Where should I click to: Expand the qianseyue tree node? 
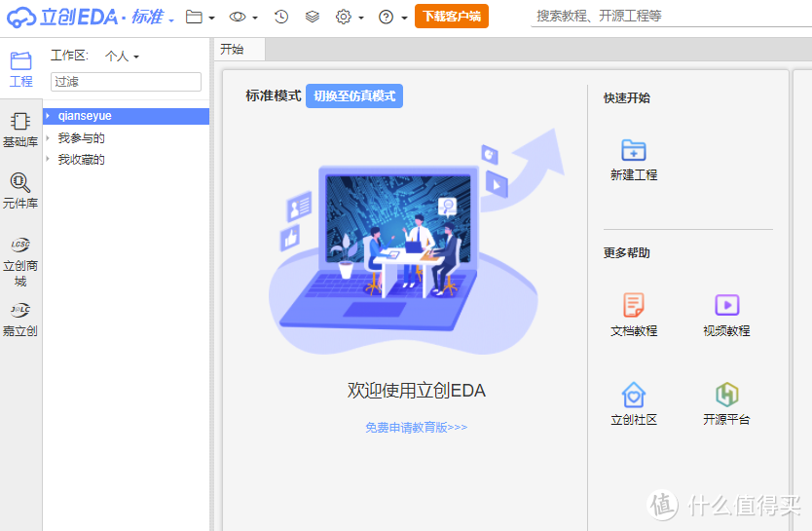[48, 116]
